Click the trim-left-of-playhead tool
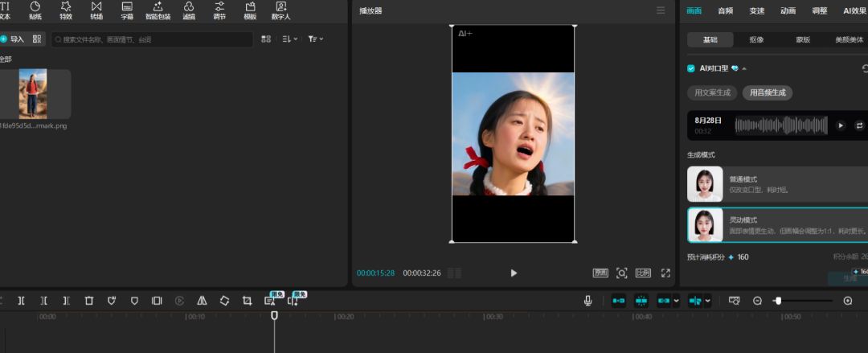The height and width of the screenshot is (353, 868). [x=43, y=301]
